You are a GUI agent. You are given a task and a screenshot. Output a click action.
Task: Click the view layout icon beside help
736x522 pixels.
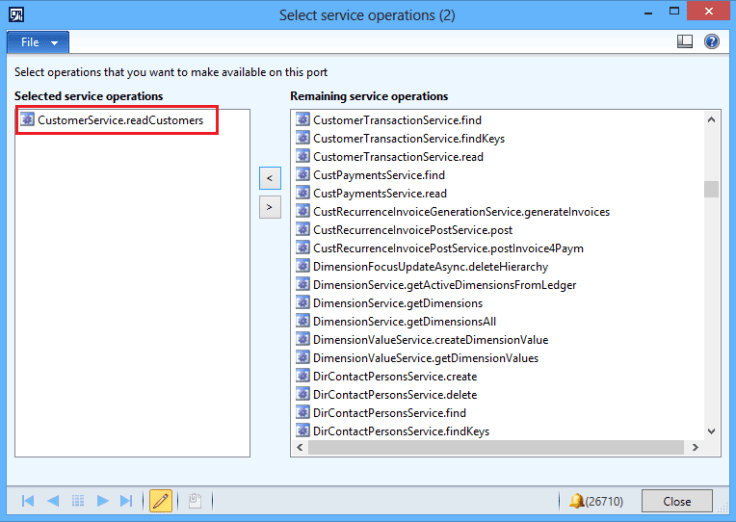click(x=685, y=42)
